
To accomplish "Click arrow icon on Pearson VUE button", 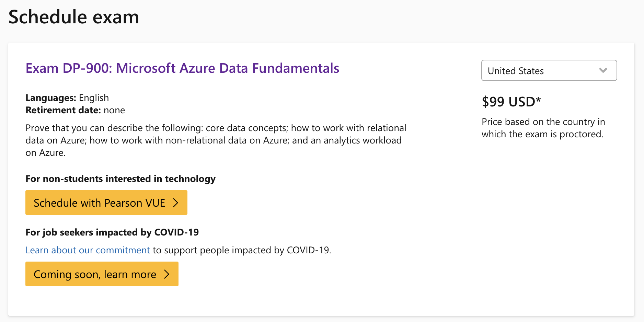I will (x=176, y=203).
